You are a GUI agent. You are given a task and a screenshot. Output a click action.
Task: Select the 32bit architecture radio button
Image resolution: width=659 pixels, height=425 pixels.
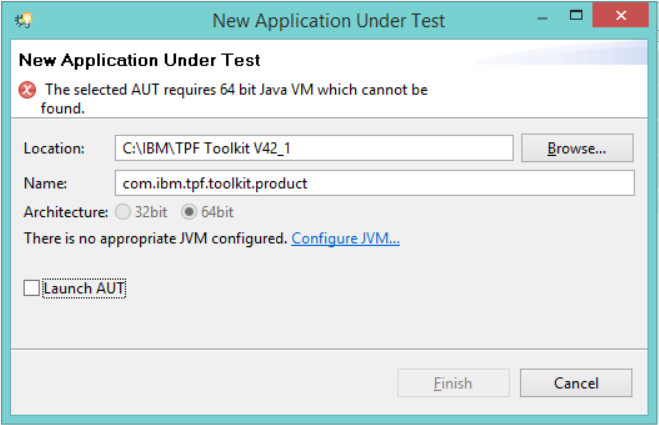123,212
